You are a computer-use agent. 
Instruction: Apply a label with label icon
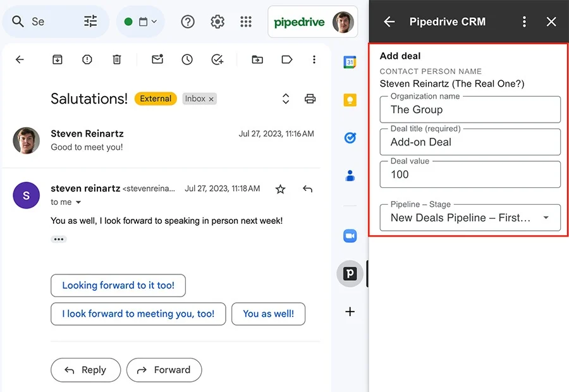click(x=287, y=59)
